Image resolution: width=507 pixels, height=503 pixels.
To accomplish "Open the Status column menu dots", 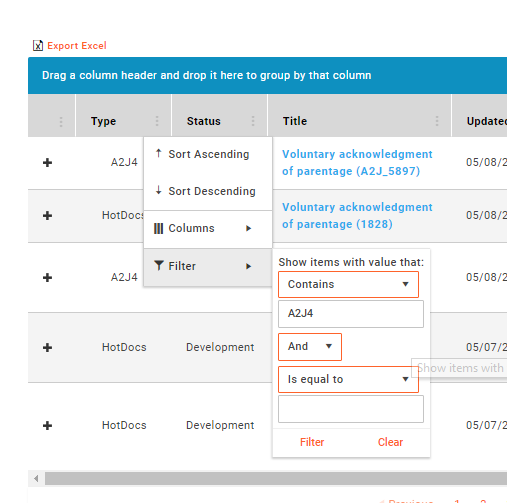I will (253, 121).
